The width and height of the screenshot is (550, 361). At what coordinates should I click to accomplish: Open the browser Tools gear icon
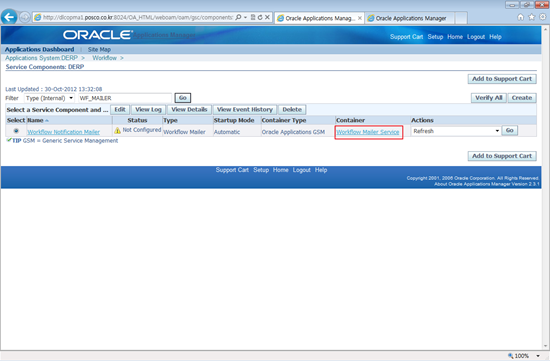(543, 17)
